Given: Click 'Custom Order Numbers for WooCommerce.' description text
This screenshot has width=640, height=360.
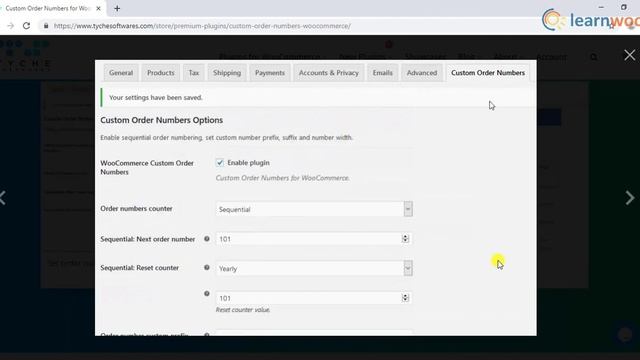Looking at the screenshot, I should pos(282,178).
